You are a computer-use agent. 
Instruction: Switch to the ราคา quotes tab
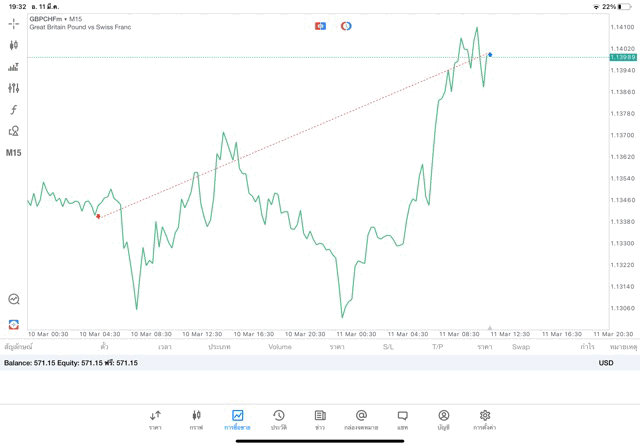coord(155,418)
